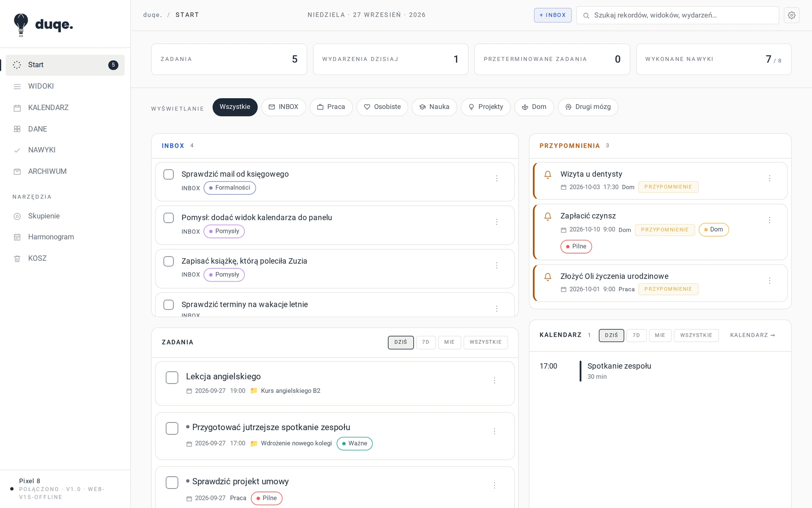The height and width of the screenshot is (508, 812).
Task: Switch Zadania range to 7D
Action: [426, 342]
